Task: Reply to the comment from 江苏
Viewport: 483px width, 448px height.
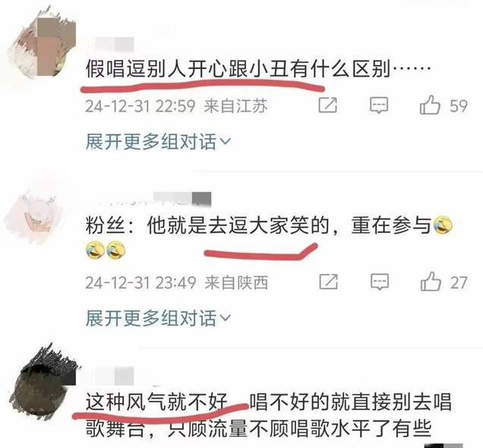Action: point(379,106)
